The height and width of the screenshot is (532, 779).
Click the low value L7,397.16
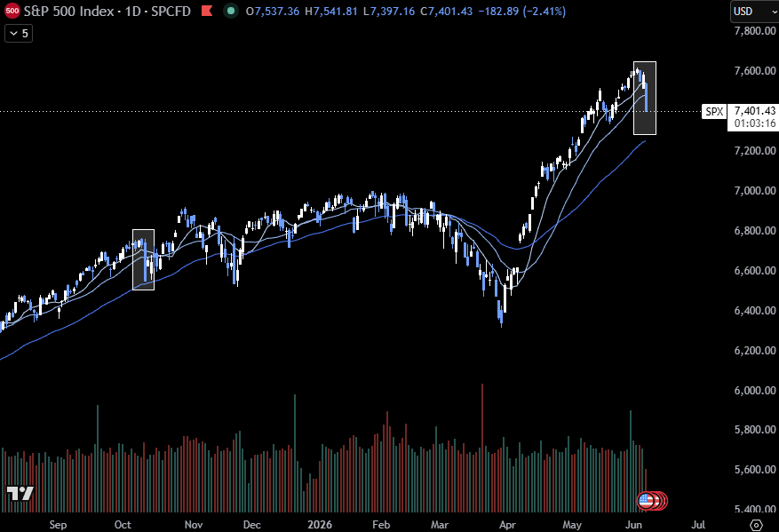point(389,11)
